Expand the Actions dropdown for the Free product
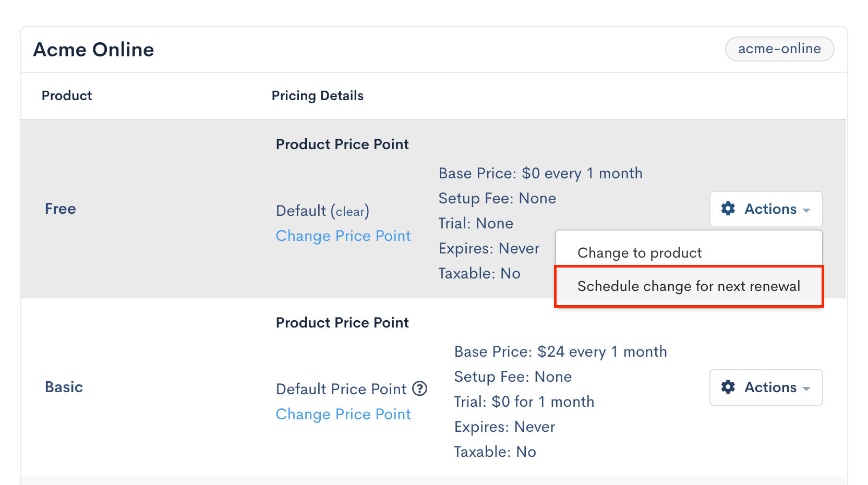 point(766,209)
